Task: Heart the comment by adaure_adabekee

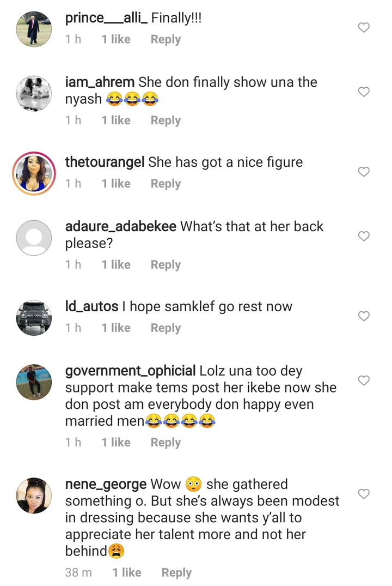Action: click(364, 236)
